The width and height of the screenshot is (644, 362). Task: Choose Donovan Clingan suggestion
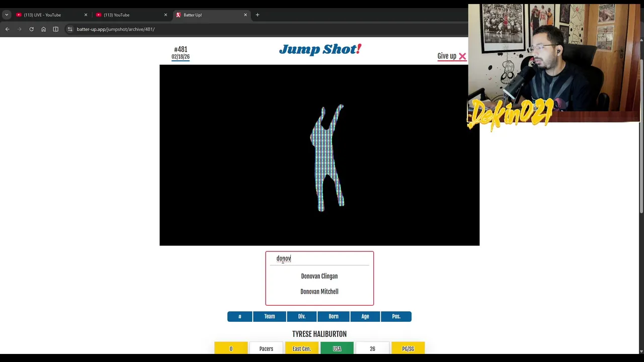(319, 276)
